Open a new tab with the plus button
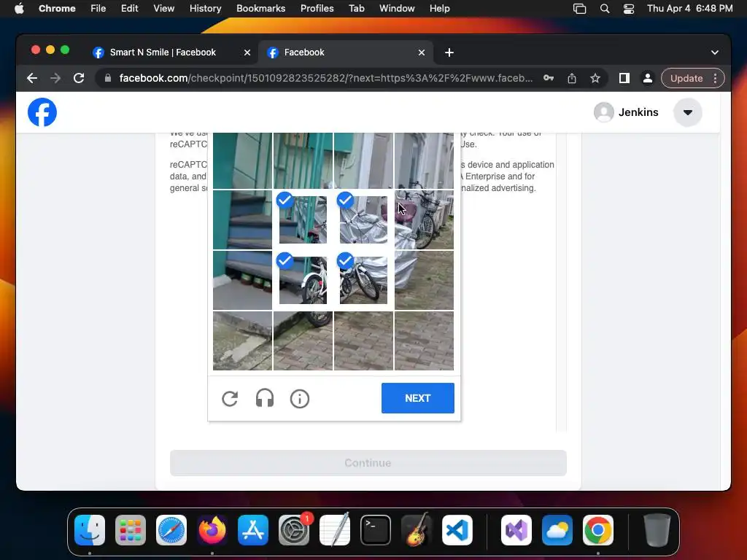Image resolution: width=747 pixels, height=560 pixels. 449,52
